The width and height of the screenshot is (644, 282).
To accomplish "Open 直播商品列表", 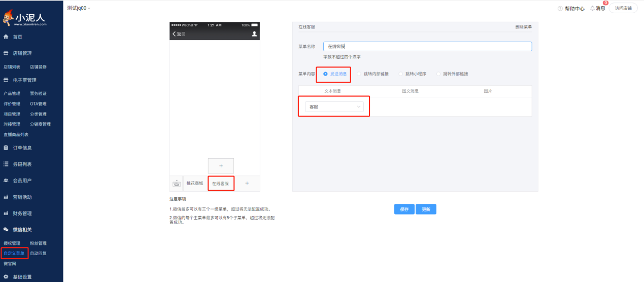I will (x=16, y=134).
